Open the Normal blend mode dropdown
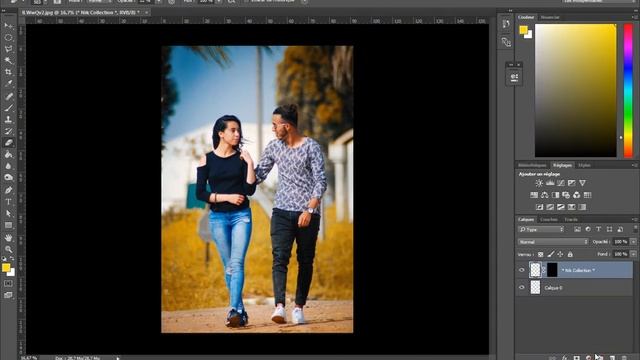The image size is (640, 360). click(553, 242)
